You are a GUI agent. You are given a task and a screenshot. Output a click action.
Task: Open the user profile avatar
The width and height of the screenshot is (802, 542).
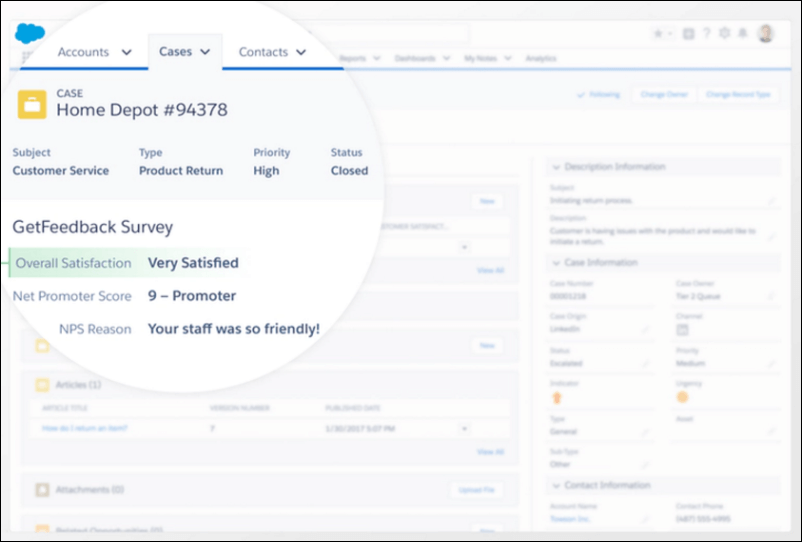click(766, 34)
